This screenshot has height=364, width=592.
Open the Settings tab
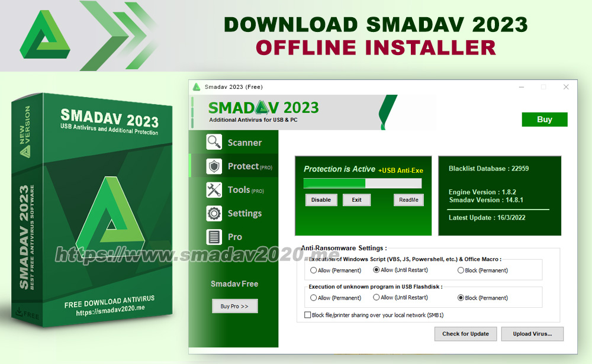point(234,213)
